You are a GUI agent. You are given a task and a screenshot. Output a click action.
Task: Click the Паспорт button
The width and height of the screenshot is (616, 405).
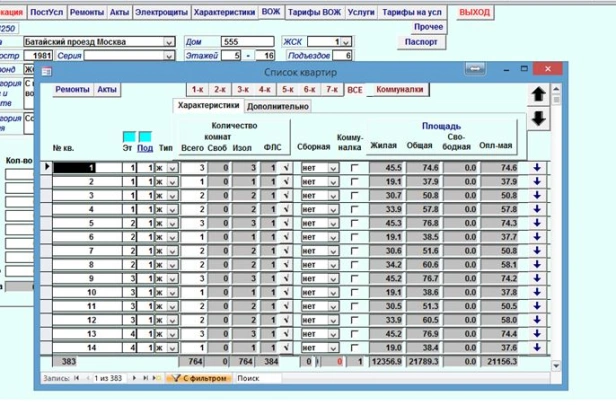(422, 42)
